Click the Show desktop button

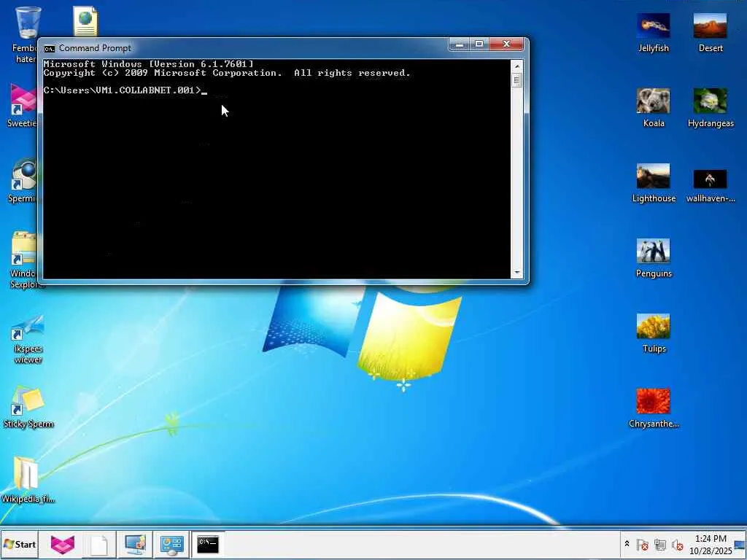pyautogui.click(x=740, y=544)
